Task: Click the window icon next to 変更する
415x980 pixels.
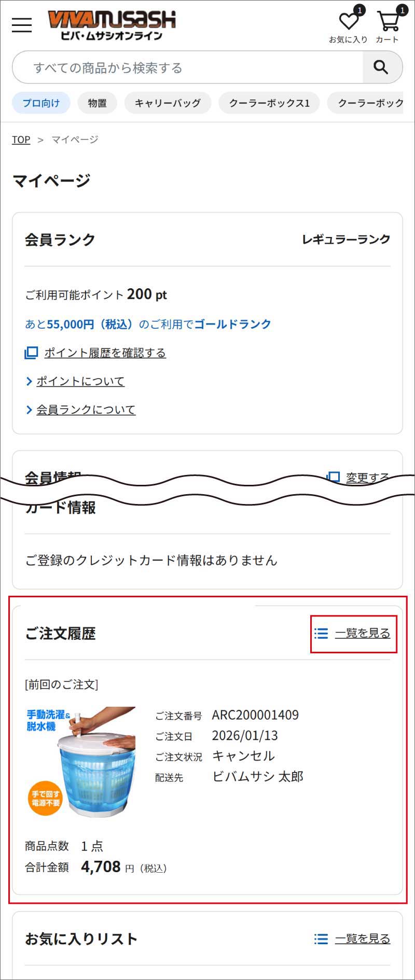Action: point(333,477)
